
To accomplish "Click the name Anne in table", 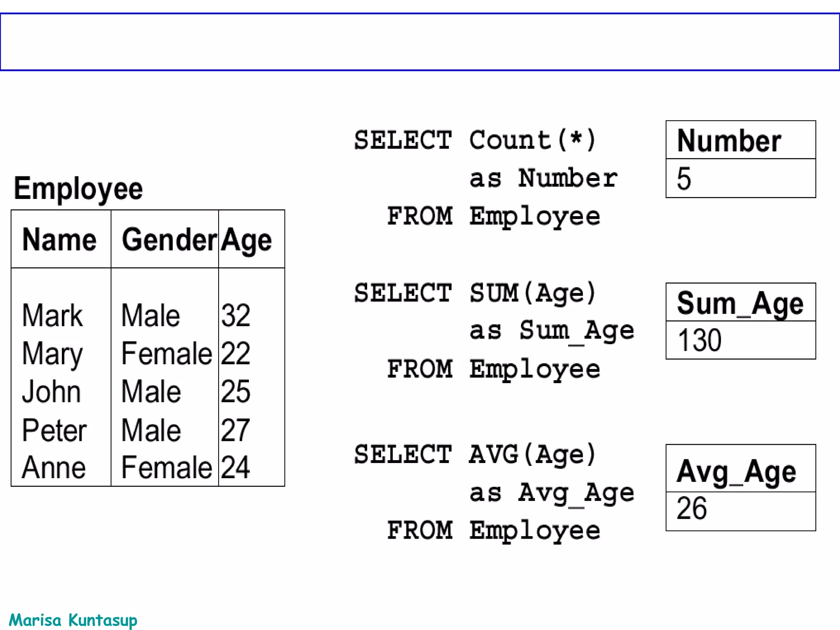I will click(54, 468).
